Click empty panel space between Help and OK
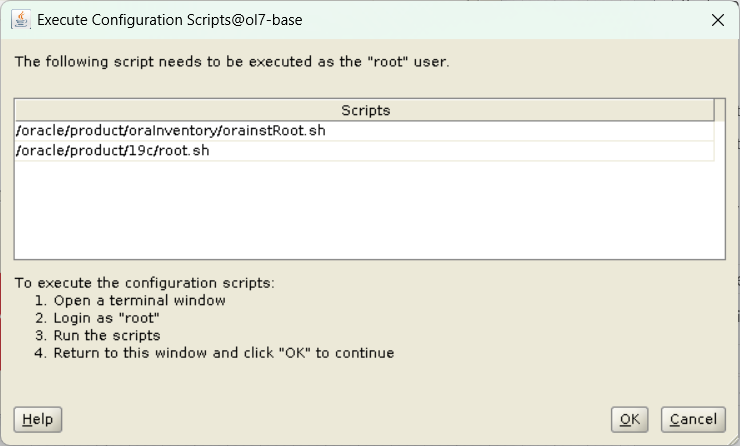740x446 pixels. 336,420
